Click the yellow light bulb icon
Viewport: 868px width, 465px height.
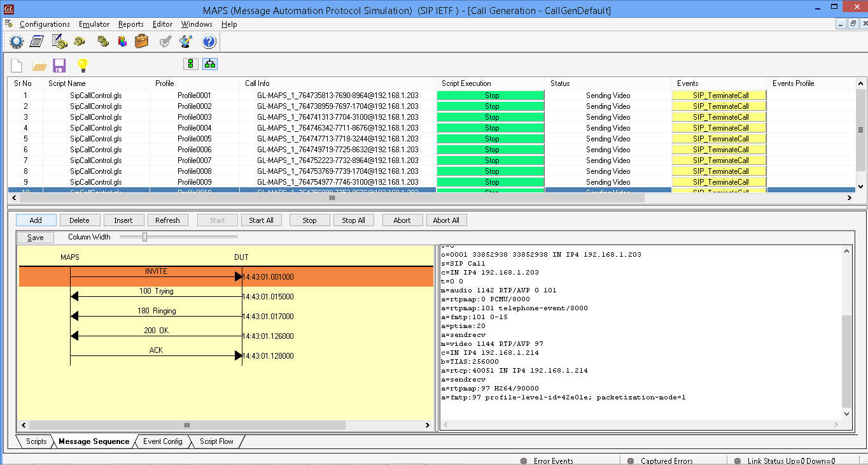(82, 65)
